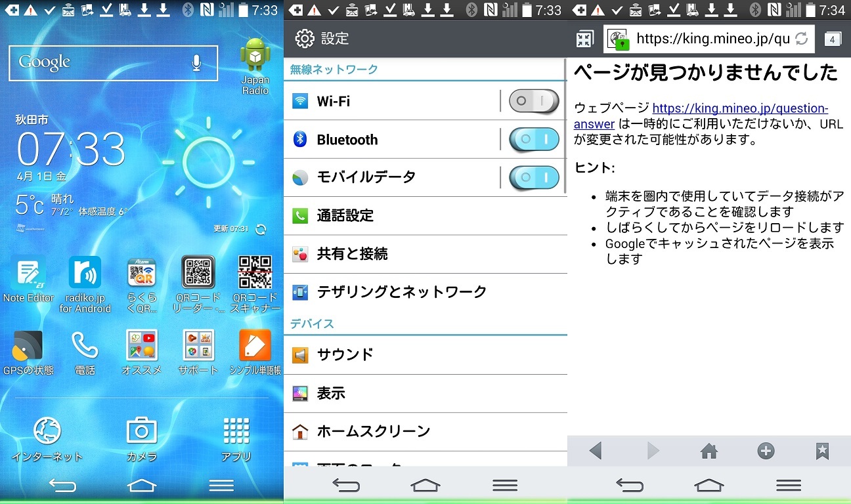Image resolution: width=851 pixels, height=504 pixels.
Task: Go back from the settings screen
Action: click(x=346, y=486)
